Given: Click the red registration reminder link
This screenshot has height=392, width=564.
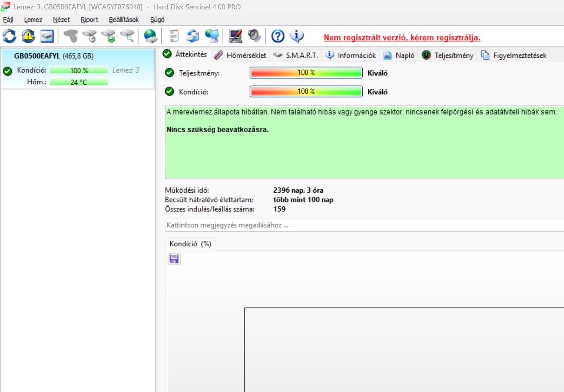Looking at the screenshot, I should (x=402, y=38).
